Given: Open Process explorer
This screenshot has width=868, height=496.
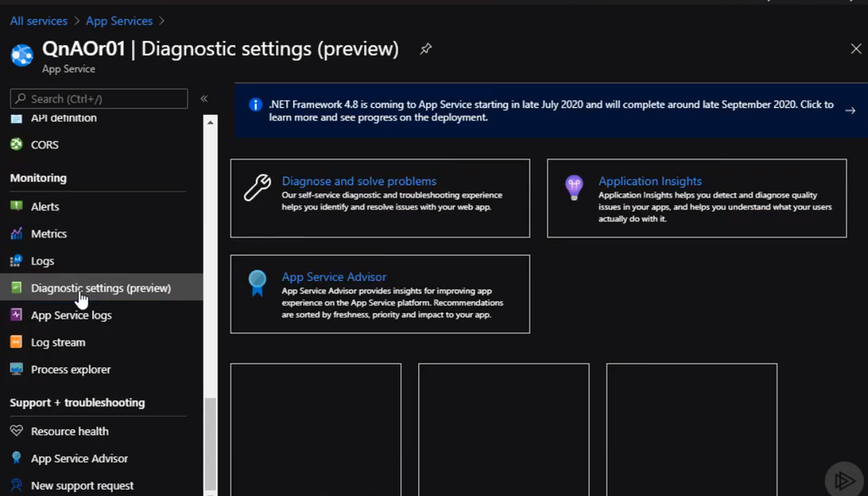Looking at the screenshot, I should click(70, 369).
